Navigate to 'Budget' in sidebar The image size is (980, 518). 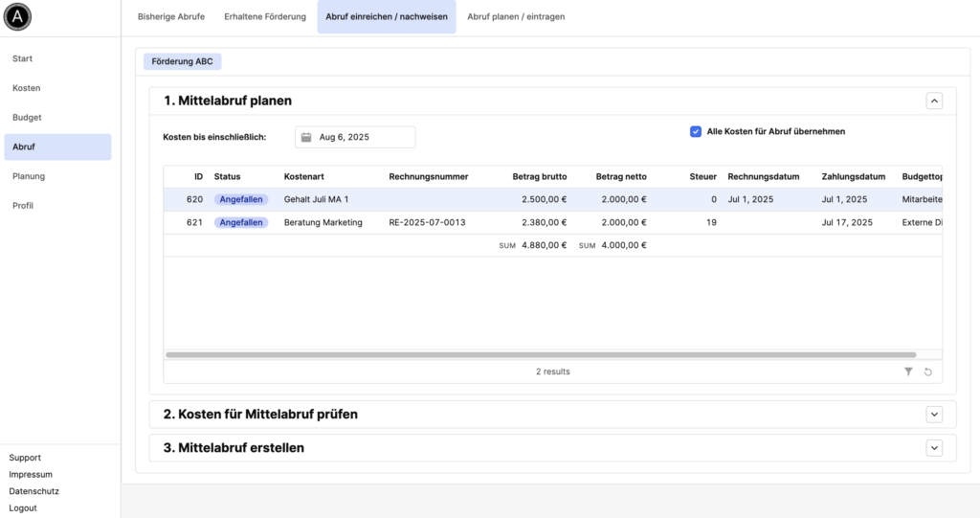click(27, 118)
